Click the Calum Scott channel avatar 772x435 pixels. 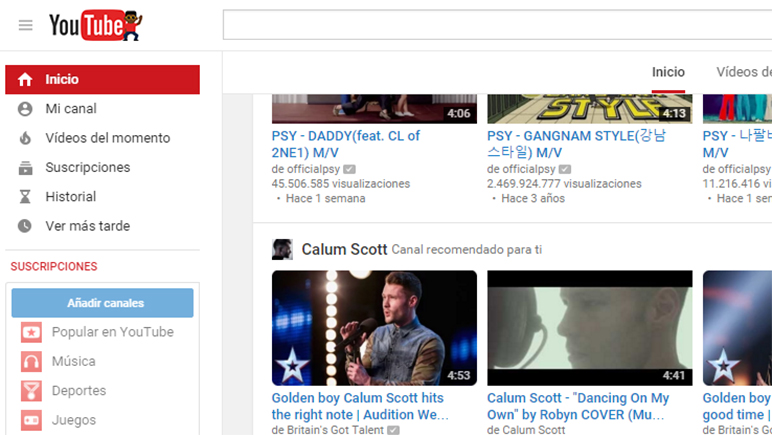point(282,249)
